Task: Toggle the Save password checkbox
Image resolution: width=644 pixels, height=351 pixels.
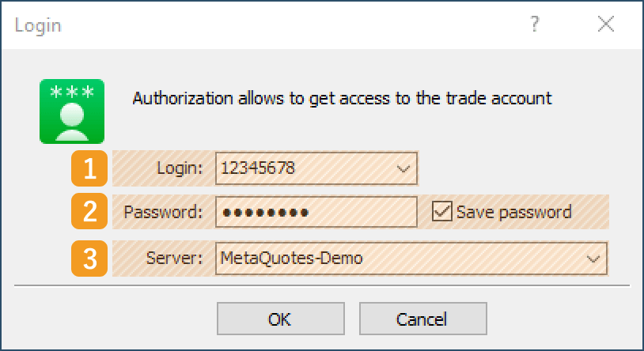Action: (443, 212)
